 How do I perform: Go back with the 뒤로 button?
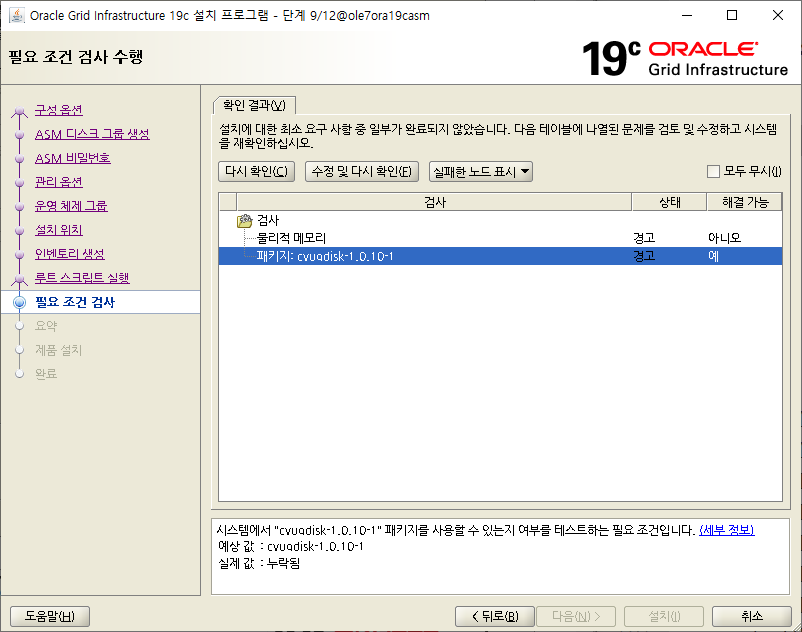coord(495,616)
